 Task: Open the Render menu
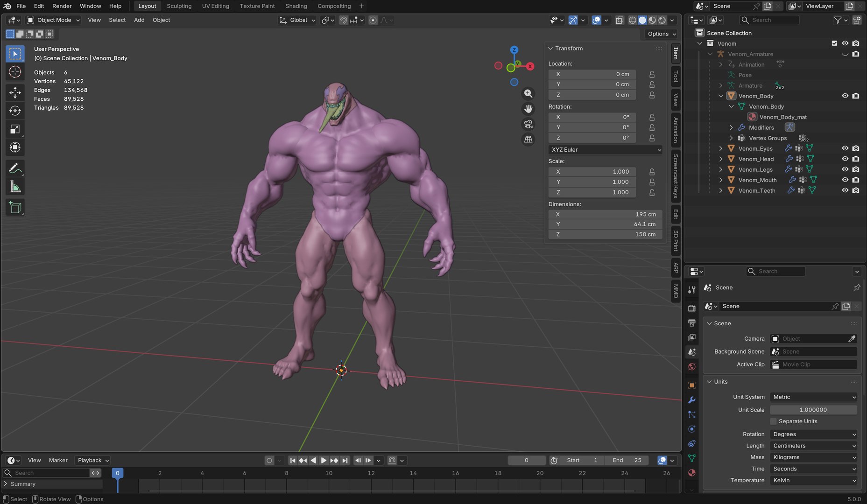tap(62, 6)
